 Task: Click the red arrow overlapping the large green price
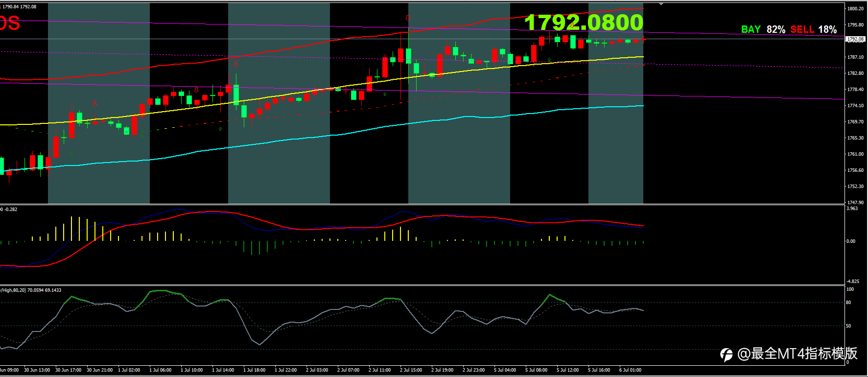tap(572, 25)
